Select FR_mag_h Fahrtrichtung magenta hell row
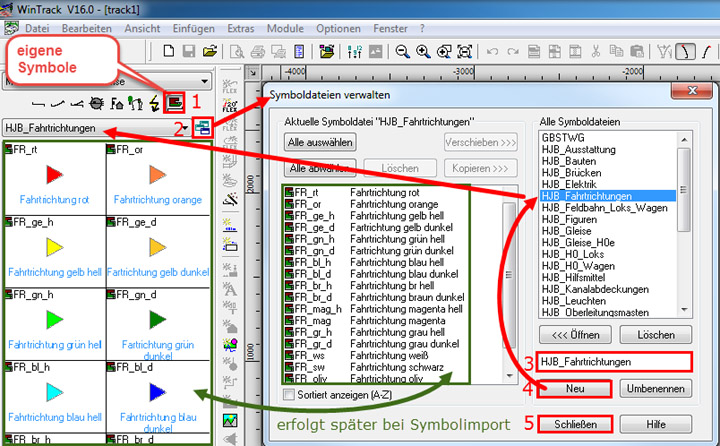This screenshot has height=446, width=720. click(374, 309)
